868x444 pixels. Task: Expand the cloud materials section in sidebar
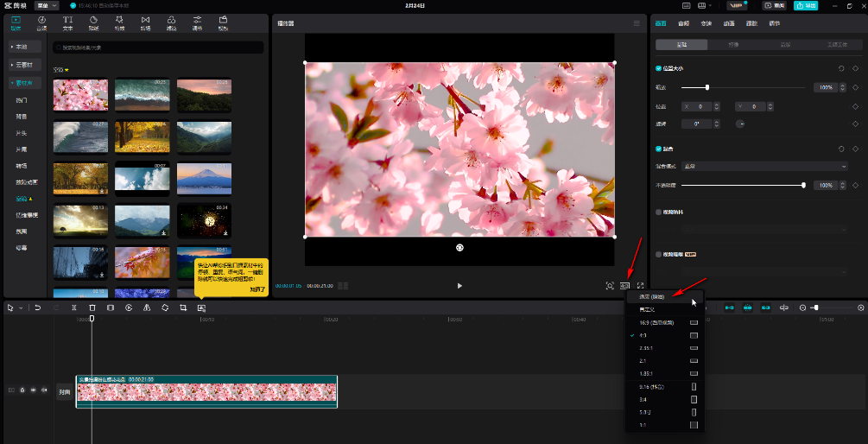click(25, 65)
